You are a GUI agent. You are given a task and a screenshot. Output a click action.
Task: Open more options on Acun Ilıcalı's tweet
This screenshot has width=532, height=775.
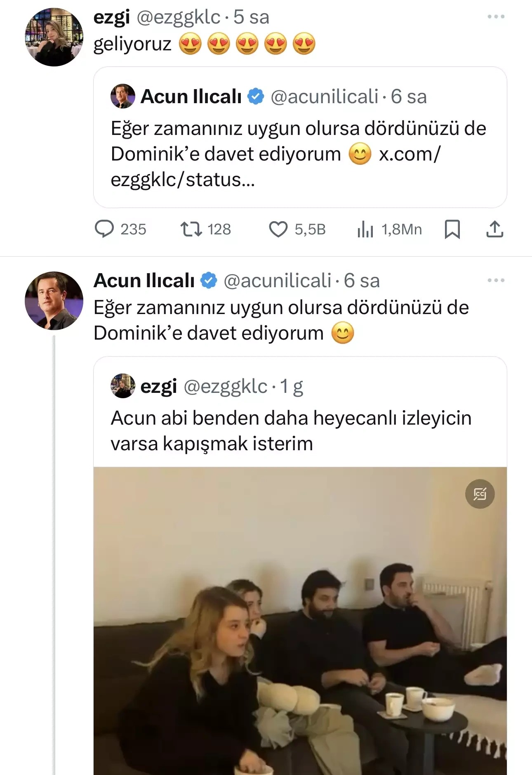click(x=496, y=281)
